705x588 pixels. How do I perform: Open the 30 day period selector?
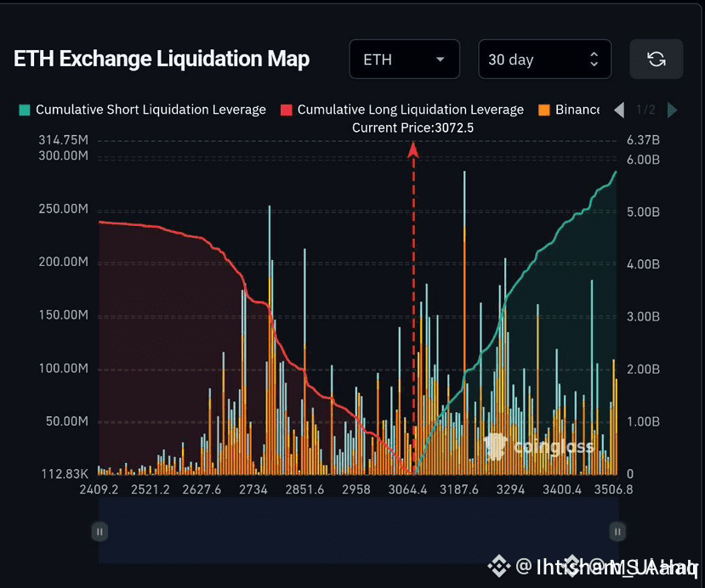[x=544, y=59]
